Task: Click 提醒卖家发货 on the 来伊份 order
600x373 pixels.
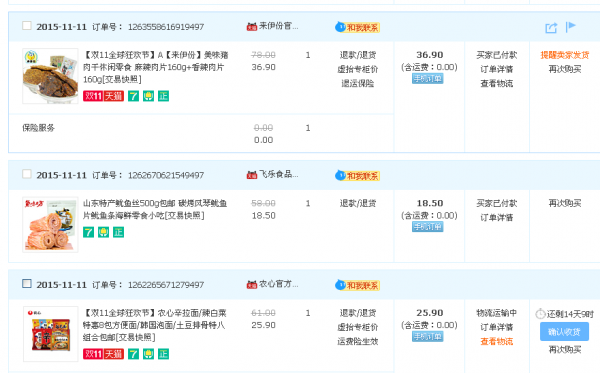Action: [x=565, y=55]
